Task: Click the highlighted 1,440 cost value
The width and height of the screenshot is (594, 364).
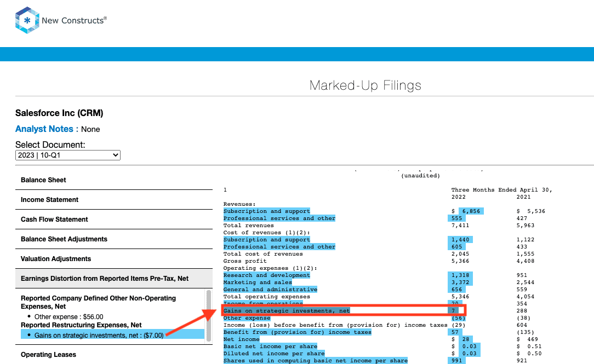Action: point(460,240)
